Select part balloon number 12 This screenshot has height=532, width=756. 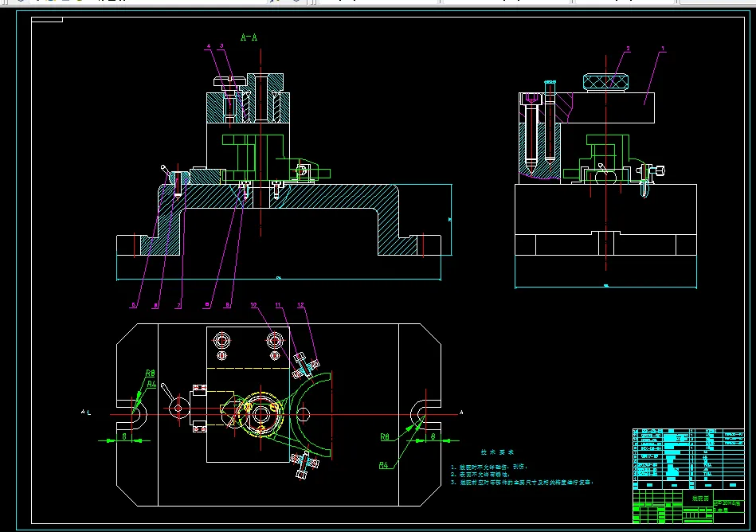pyautogui.click(x=301, y=304)
